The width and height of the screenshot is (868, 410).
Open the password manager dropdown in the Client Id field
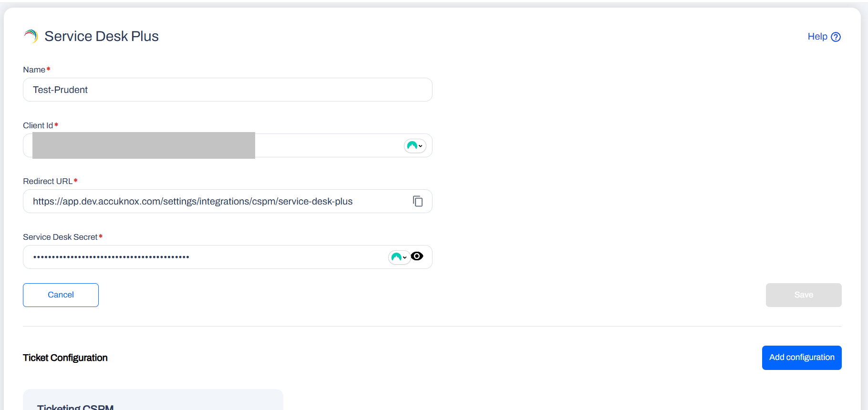pos(414,146)
